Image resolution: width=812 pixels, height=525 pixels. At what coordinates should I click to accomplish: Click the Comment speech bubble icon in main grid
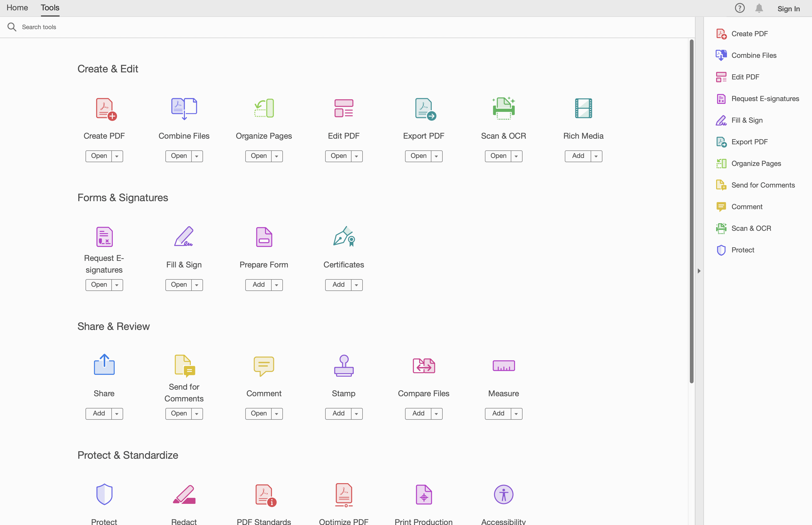pos(264,366)
